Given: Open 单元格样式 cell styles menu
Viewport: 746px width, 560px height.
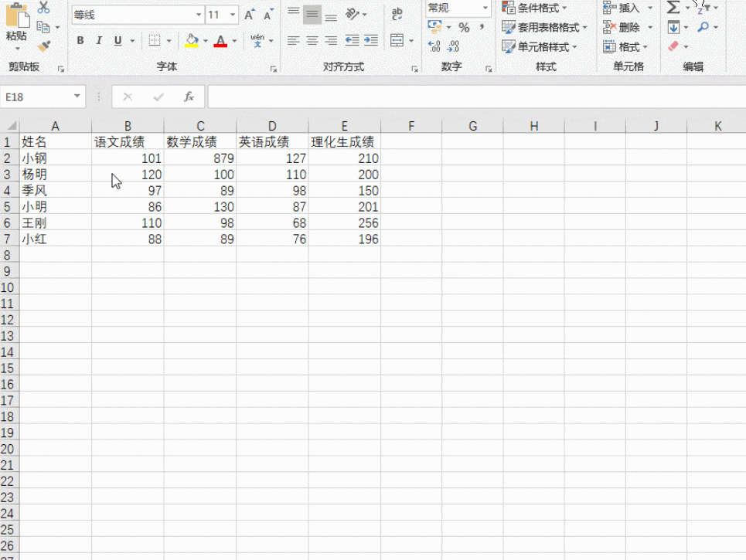Looking at the screenshot, I should click(540, 46).
